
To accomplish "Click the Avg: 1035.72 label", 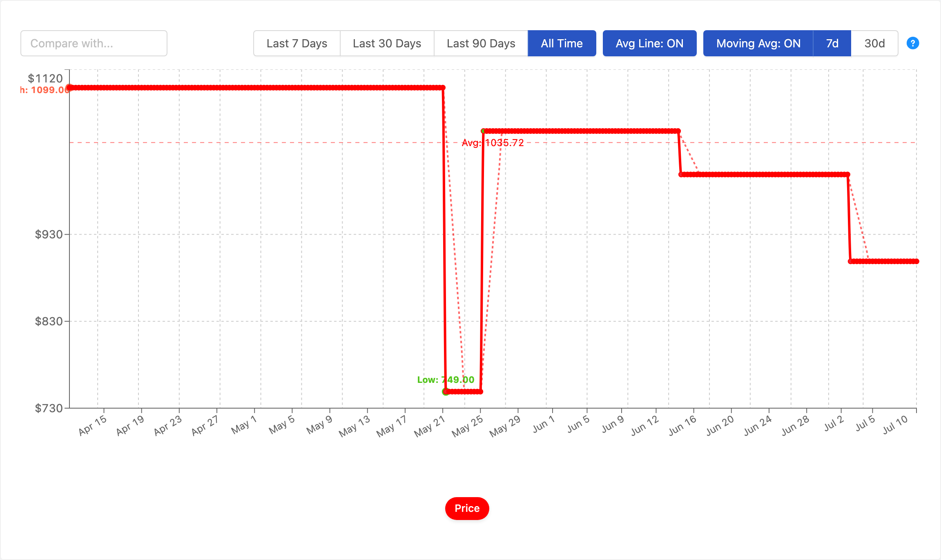I will [x=493, y=143].
